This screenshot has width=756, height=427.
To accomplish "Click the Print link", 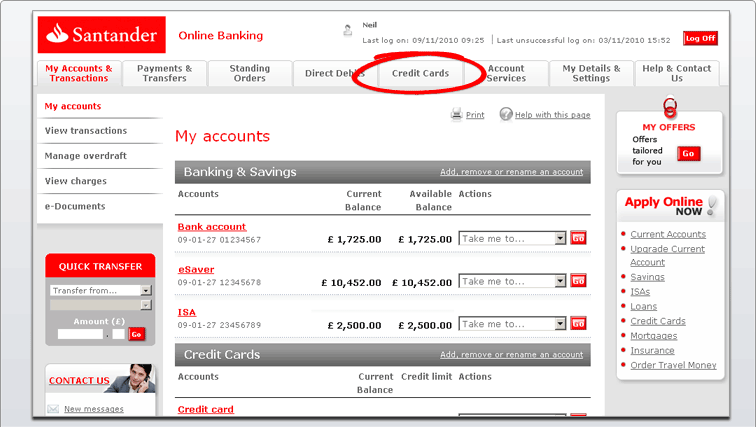I will point(475,115).
